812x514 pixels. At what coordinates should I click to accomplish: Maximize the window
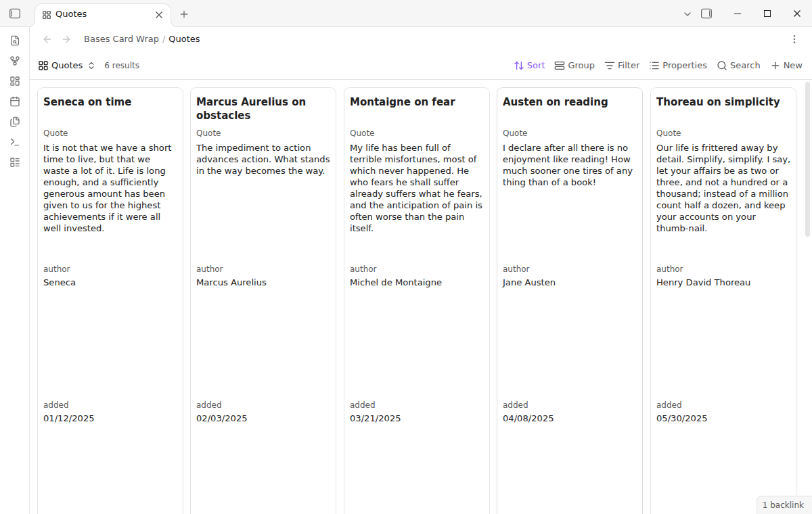[767, 14]
